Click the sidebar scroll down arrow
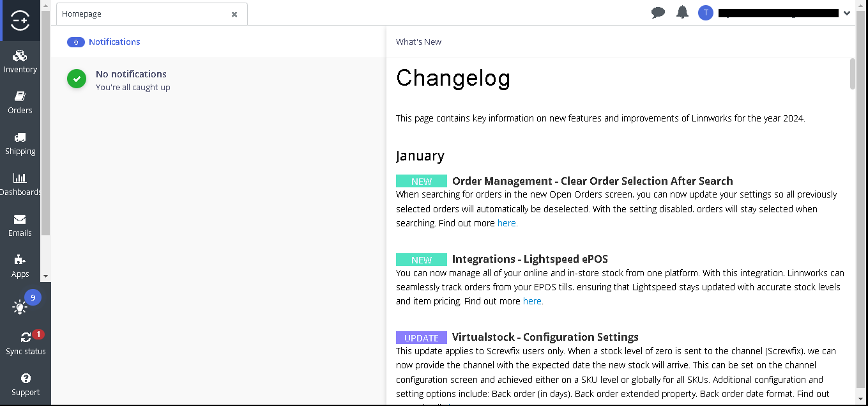Screen dimensions: 868x406 tap(45, 276)
